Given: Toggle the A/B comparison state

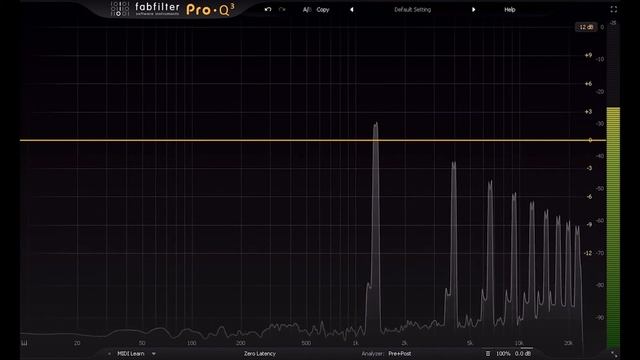Looking at the screenshot, I should pyautogui.click(x=307, y=9).
